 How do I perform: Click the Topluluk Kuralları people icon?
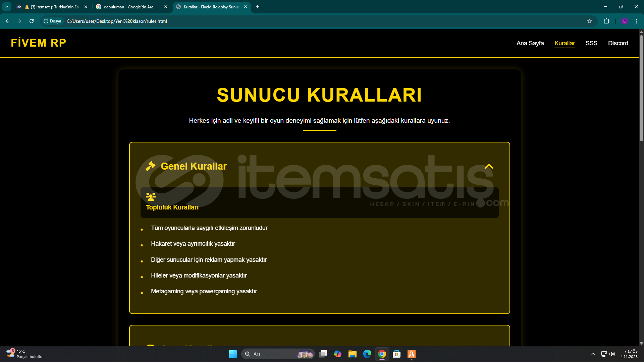pos(151,196)
